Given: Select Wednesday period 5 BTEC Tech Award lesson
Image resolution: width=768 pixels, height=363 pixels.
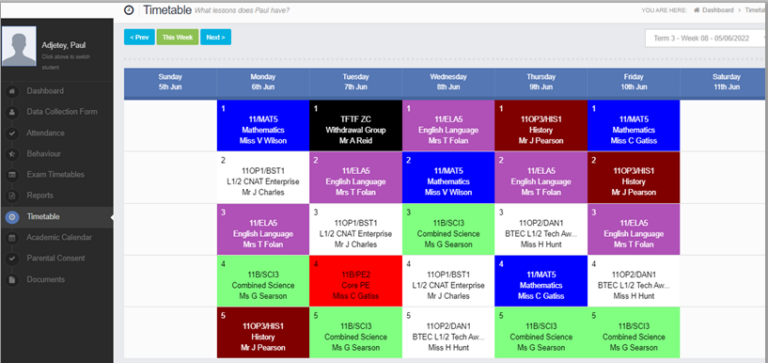Looking at the screenshot, I should [448, 333].
